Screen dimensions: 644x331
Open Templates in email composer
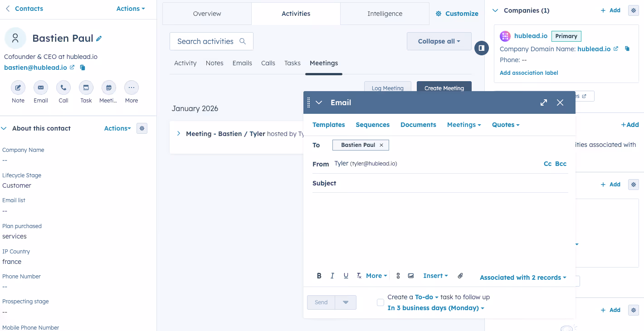point(329,125)
